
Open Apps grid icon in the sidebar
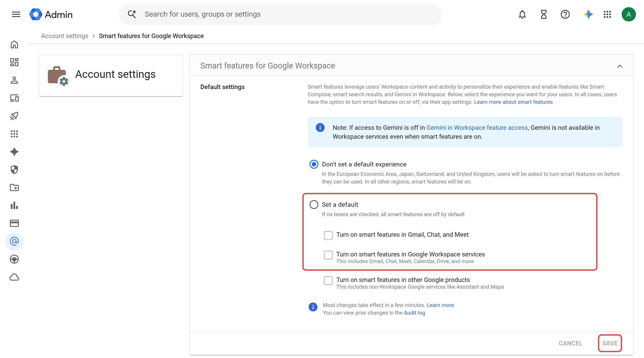[x=14, y=134]
